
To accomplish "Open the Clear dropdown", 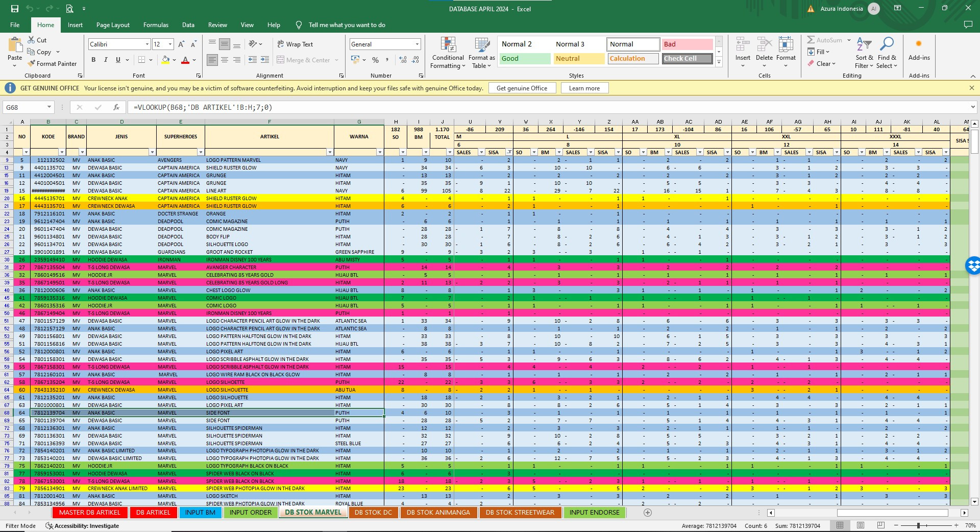I will click(x=821, y=64).
